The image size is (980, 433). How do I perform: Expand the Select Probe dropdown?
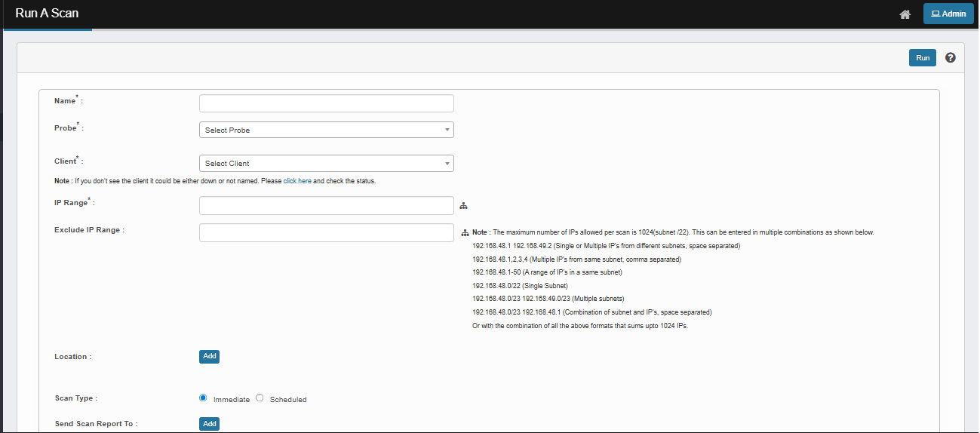click(x=326, y=130)
